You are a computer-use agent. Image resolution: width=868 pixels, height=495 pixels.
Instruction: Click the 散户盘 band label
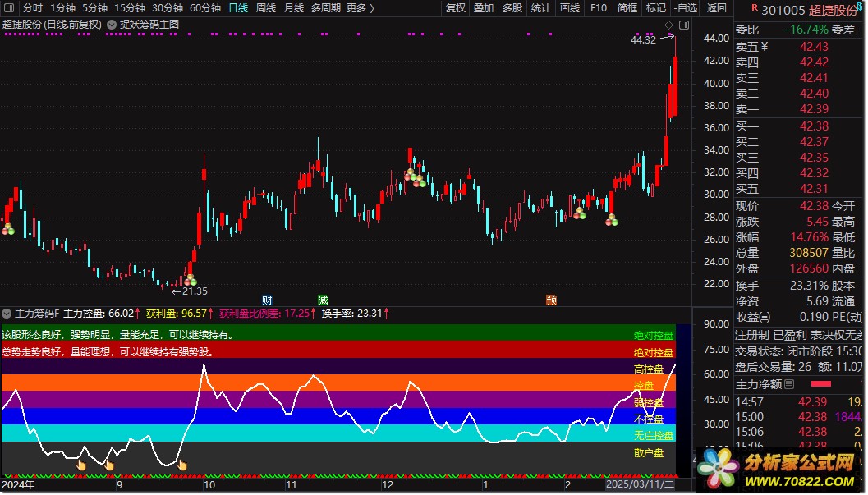pos(648,453)
